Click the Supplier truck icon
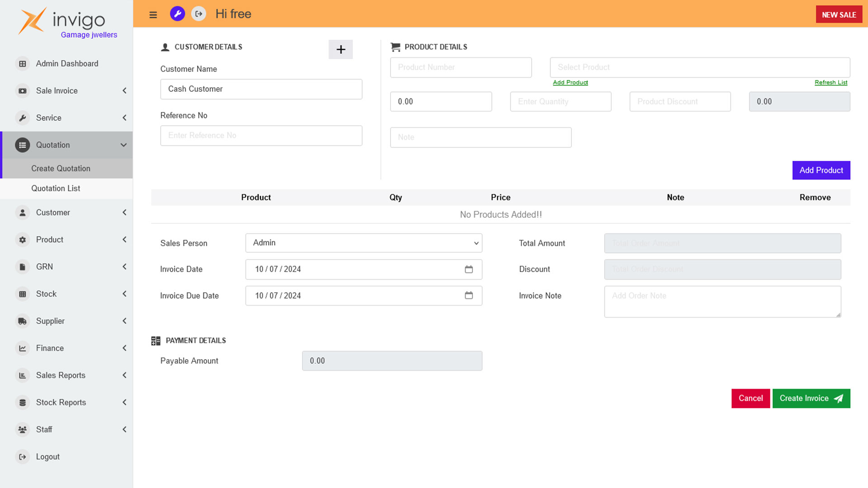Viewport: 868px width, 488px height. [23, 321]
